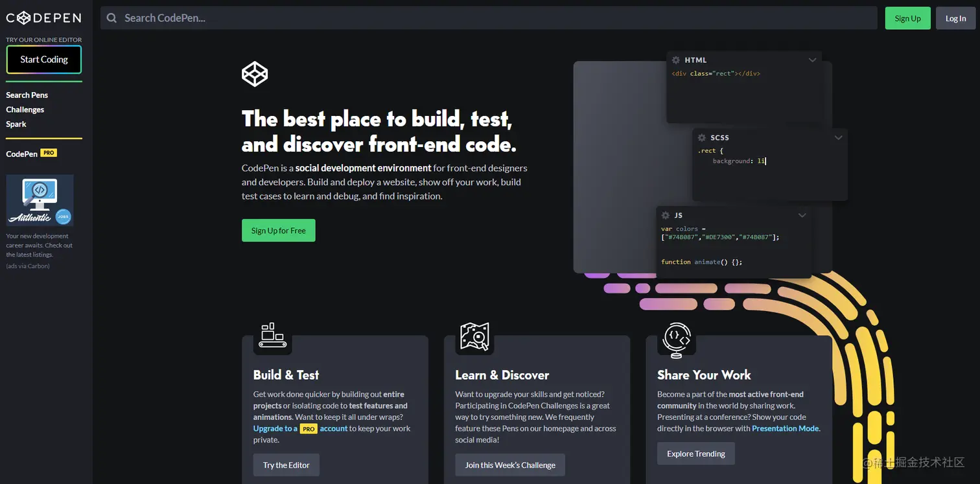Click the Start Coding button
The width and height of the screenshot is (980, 484).
click(x=44, y=60)
